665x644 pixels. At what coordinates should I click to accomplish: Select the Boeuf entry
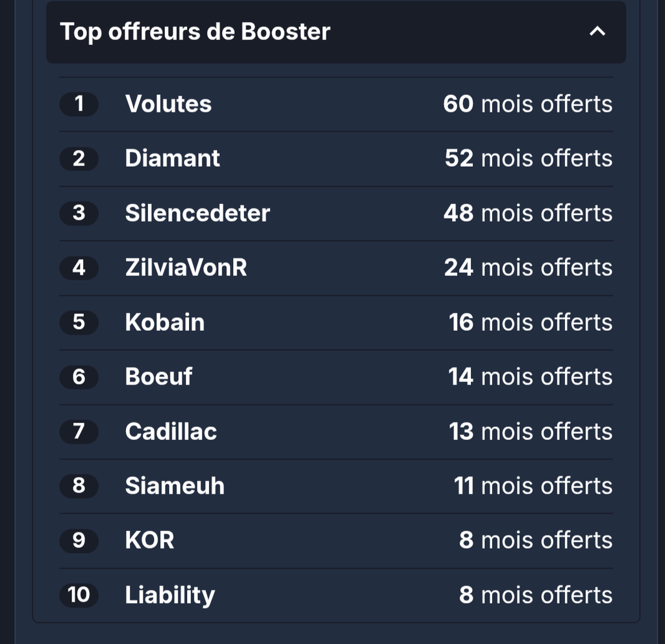(158, 377)
